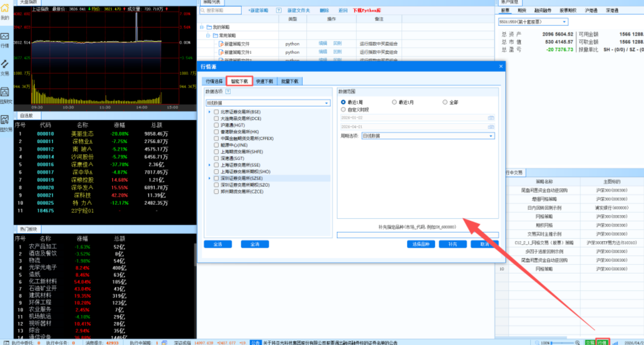Check the 上海证券交易所(SSE) checkbox
This screenshot has width=644, height=345.
tap(216, 165)
